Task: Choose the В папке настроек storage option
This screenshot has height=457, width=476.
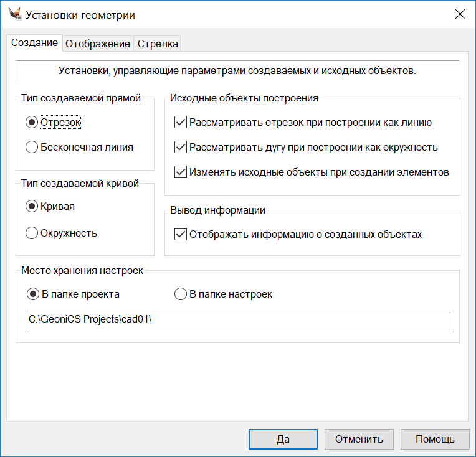Action: coord(181,294)
